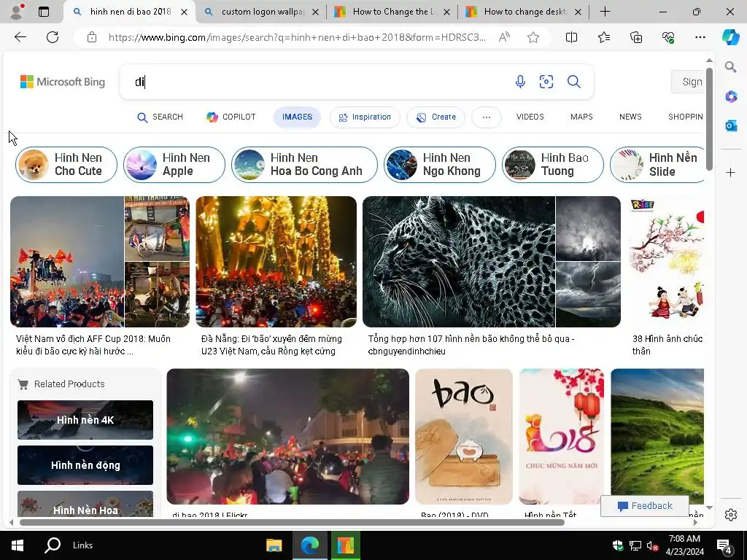The height and width of the screenshot is (560, 747).
Task: Open the Feedback button
Action: pyautogui.click(x=645, y=506)
